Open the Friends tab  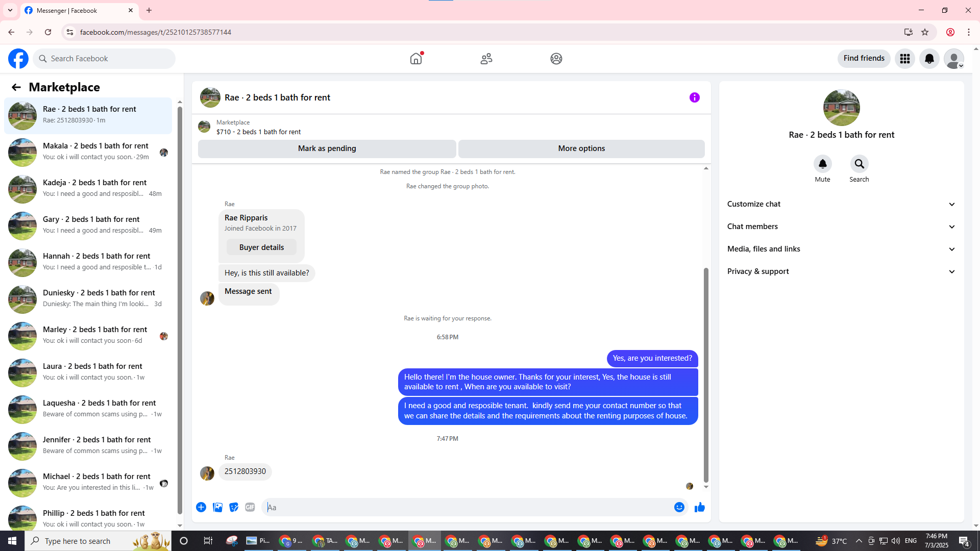tap(486, 59)
